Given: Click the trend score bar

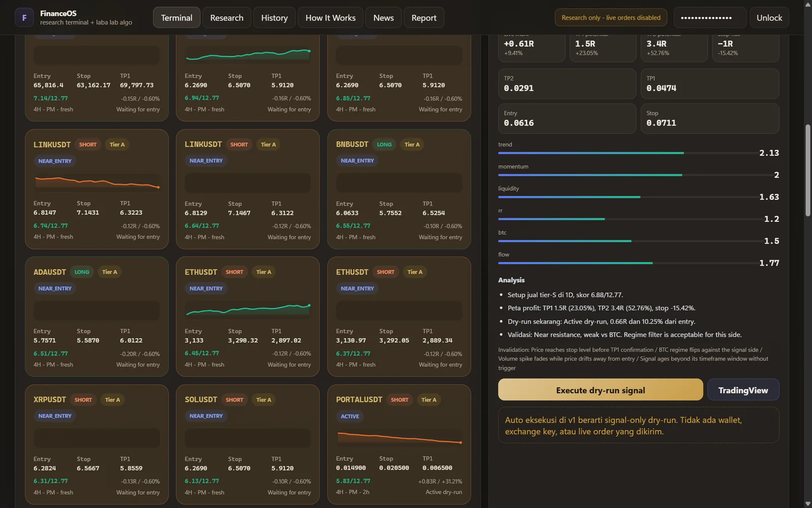Looking at the screenshot, I should [627, 153].
